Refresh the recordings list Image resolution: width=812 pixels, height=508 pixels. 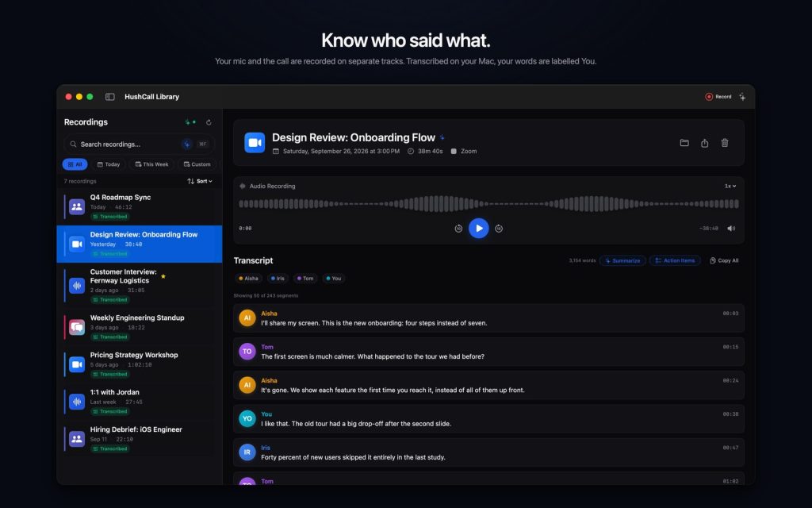coord(209,122)
